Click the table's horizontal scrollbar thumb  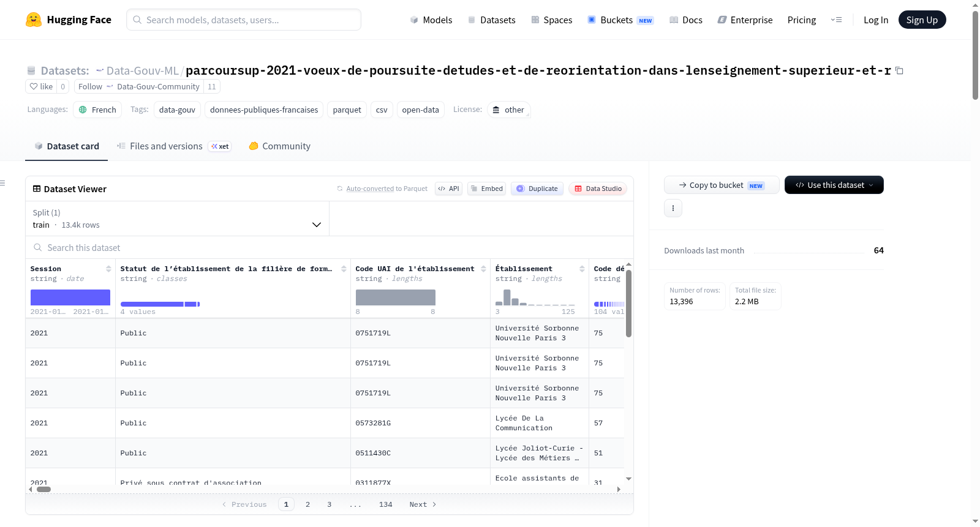tap(43, 489)
